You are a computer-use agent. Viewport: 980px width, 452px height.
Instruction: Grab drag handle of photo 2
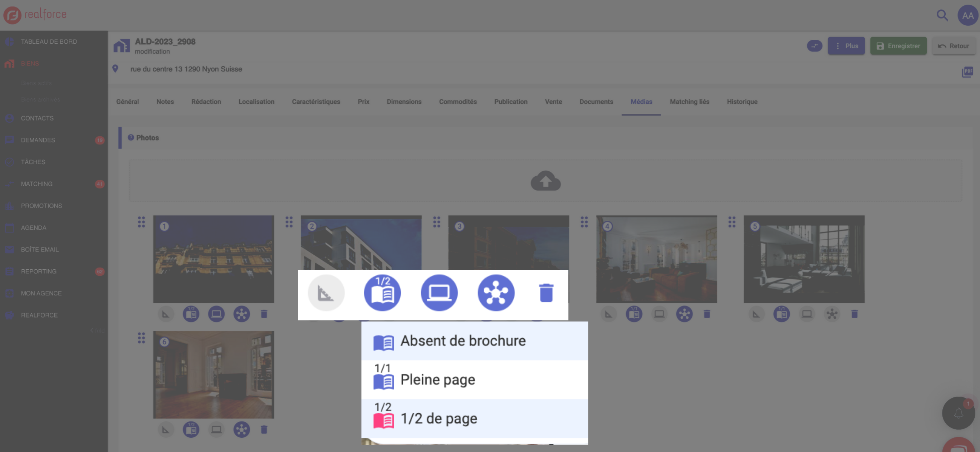coord(289,222)
